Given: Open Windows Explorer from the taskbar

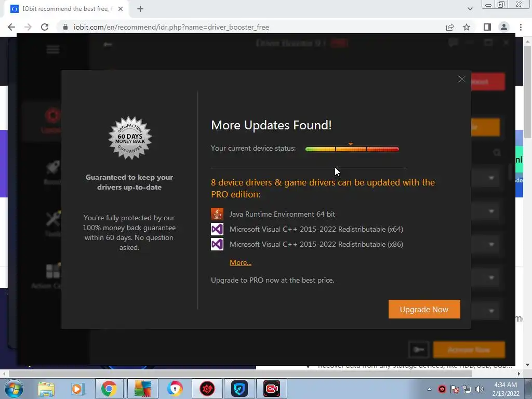Looking at the screenshot, I should 46,389.
